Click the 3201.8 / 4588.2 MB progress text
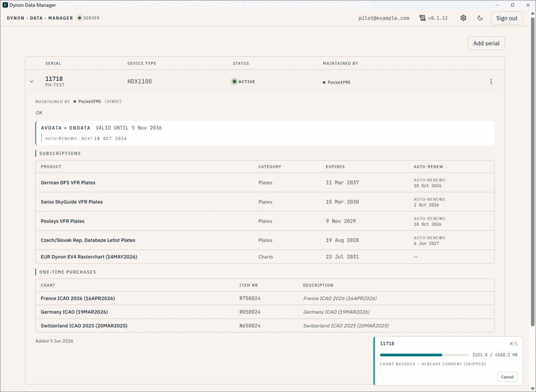Image resolution: width=536 pixels, height=392 pixels. click(495, 355)
